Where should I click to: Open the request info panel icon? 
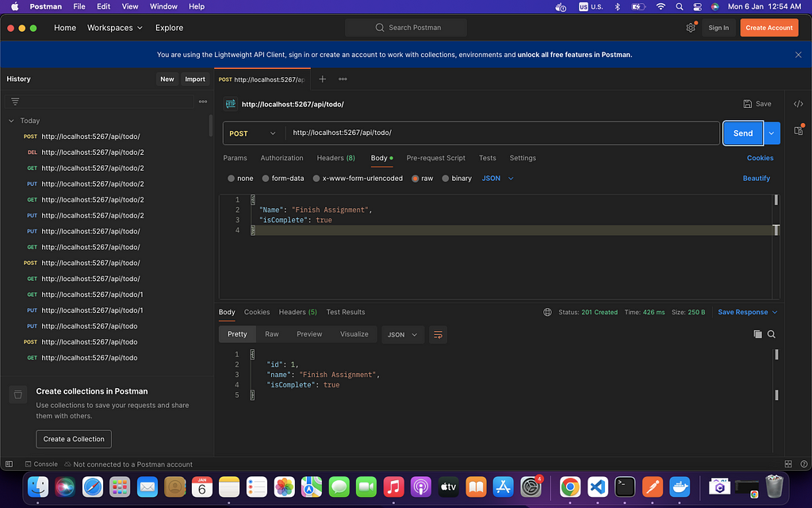[x=798, y=130]
